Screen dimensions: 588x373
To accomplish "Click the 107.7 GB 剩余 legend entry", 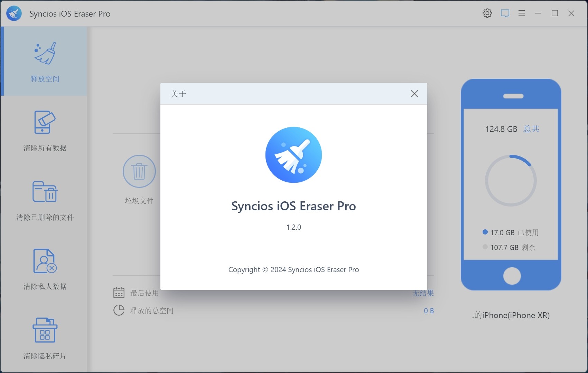I will click(509, 247).
